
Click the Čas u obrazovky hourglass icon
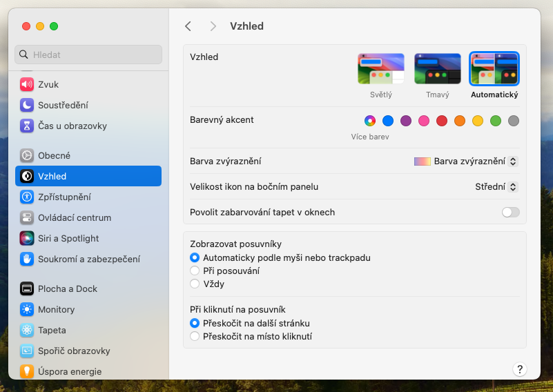pyautogui.click(x=27, y=126)
